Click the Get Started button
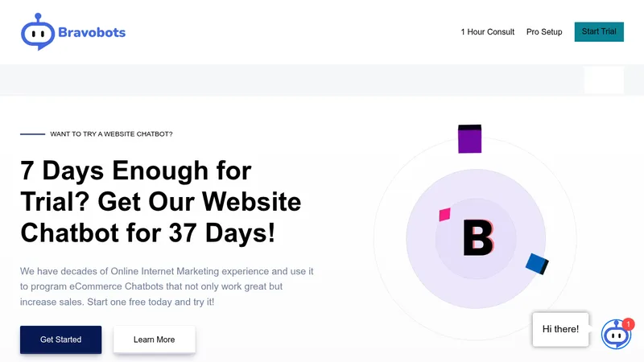Screen dimensions: 644x362 coord(61,339)
